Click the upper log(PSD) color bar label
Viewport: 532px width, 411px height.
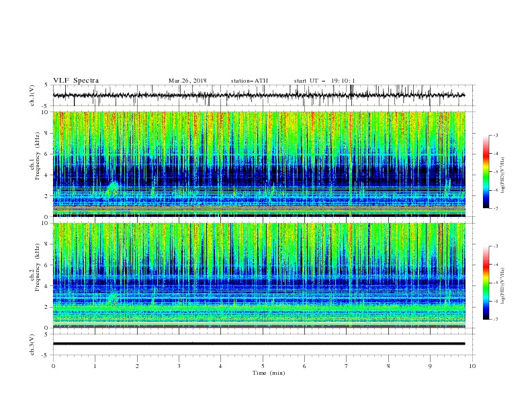point(503,175)
